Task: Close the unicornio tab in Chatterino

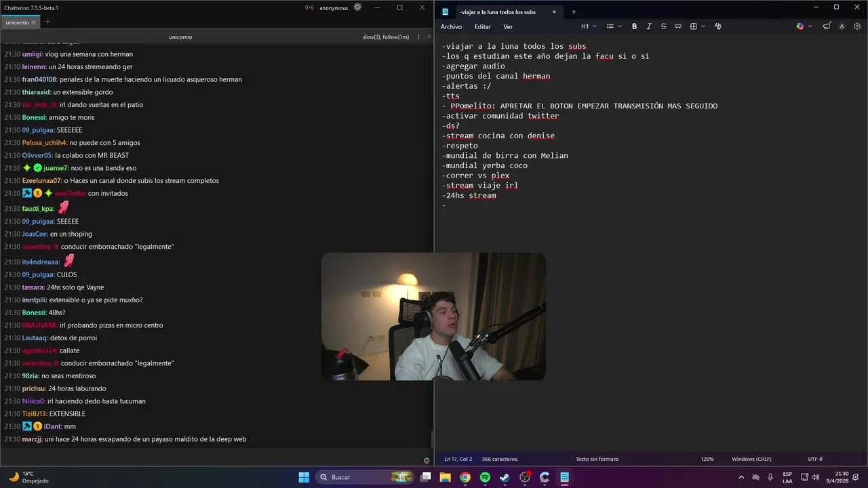Action: [x=34, y=22]
